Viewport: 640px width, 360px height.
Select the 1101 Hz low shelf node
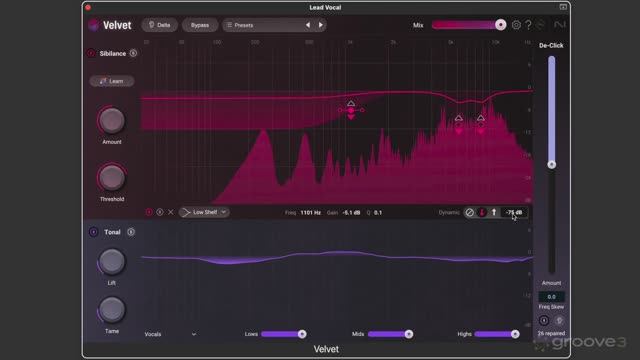[x=351, y=110]
